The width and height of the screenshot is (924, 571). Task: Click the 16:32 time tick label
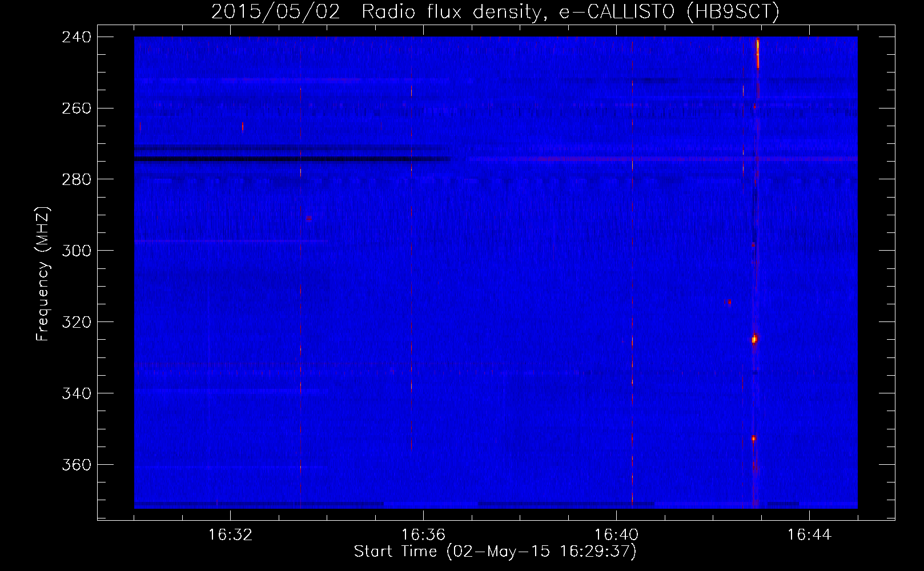[230, 535]
